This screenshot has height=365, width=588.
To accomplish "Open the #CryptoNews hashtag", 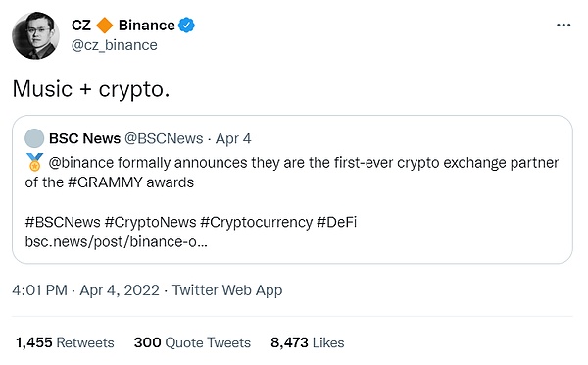I will 150,222.
